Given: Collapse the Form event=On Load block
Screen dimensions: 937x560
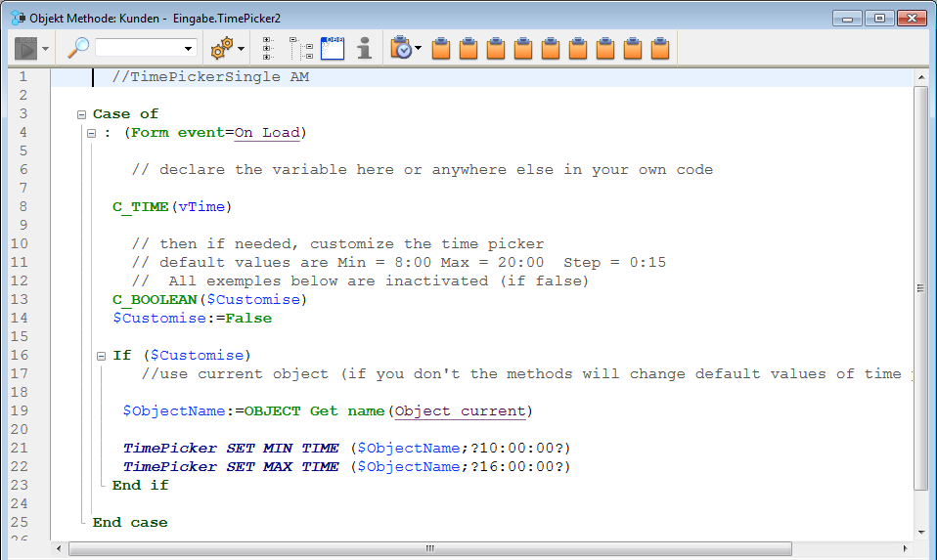Looking at the screenshot, I should point(91,133).
